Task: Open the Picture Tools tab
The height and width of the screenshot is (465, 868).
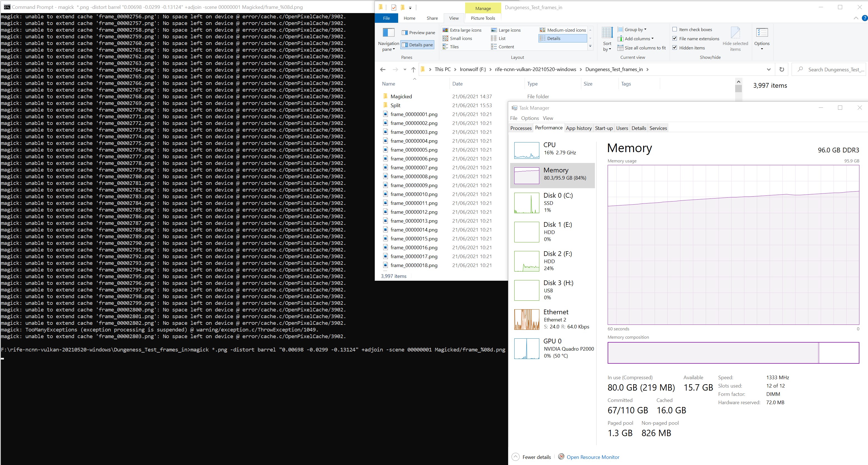Action: click(x=483, y=18)
